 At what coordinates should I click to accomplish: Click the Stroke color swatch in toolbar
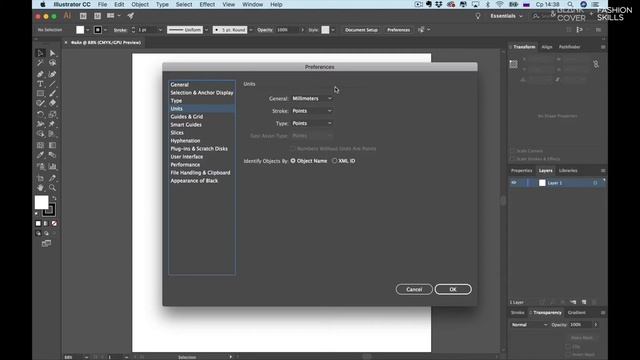49,210
